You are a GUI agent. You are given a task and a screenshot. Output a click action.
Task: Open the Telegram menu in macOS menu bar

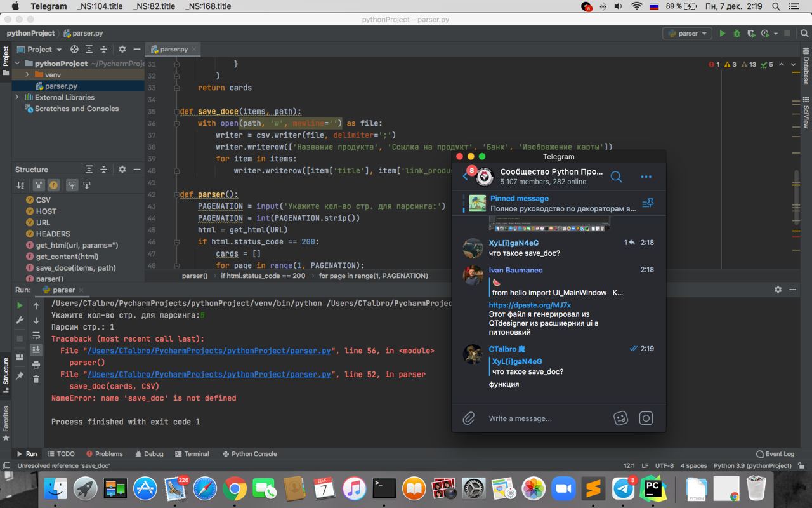pyautogui.click(x=48, y=6)
